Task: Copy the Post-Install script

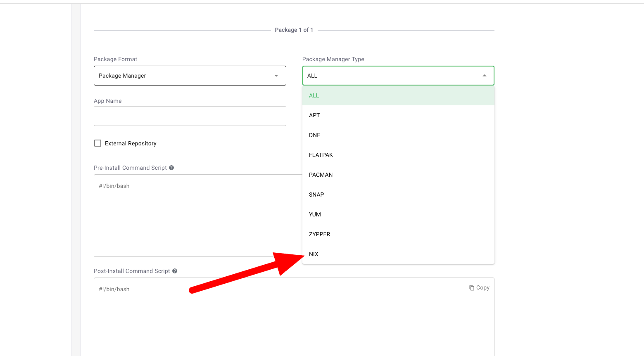Action: [x=479, y=287]
